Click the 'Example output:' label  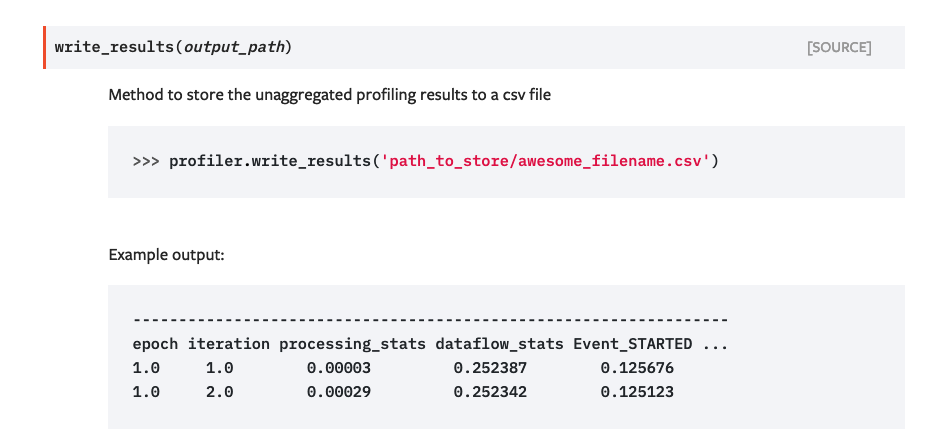point(167,255)
